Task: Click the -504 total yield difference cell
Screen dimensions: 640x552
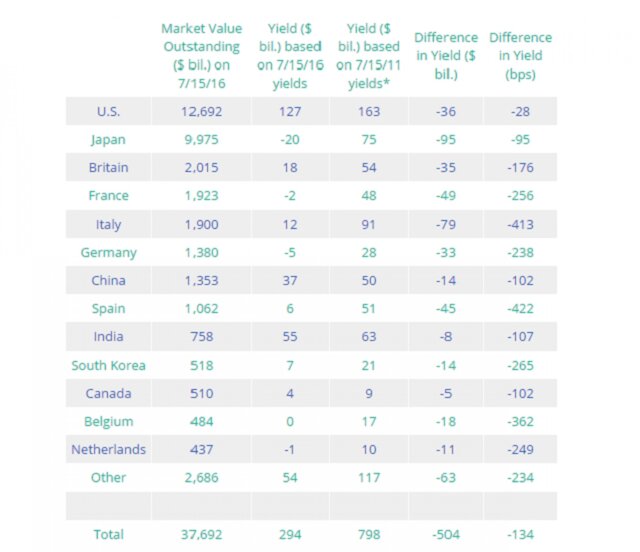Action: tap(445, 535)
